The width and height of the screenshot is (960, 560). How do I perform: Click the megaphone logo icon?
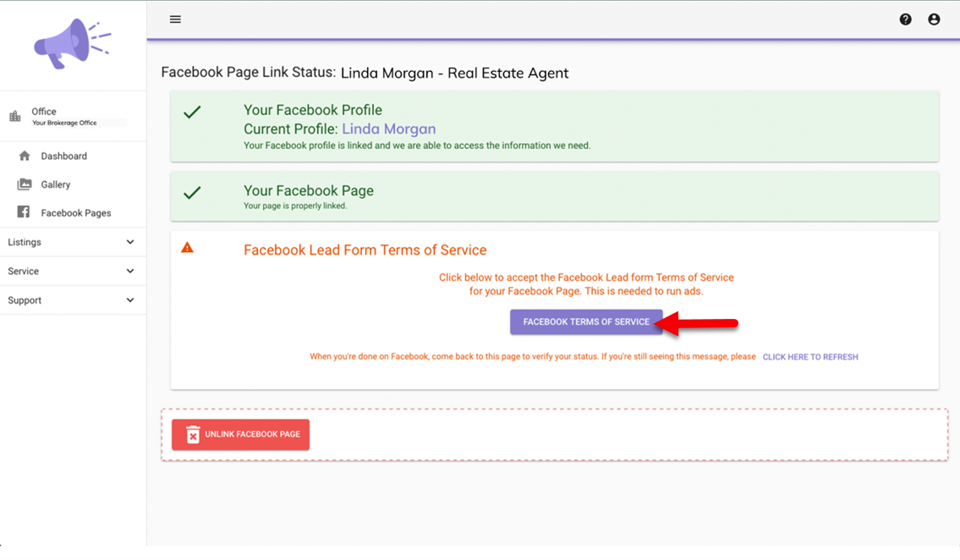(72, 44)
